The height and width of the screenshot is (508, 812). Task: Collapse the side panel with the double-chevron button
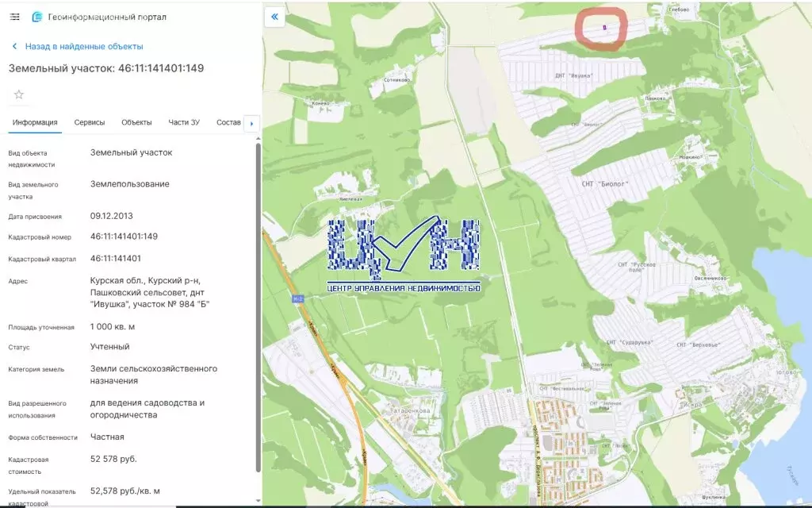click(x=274, y=17)
